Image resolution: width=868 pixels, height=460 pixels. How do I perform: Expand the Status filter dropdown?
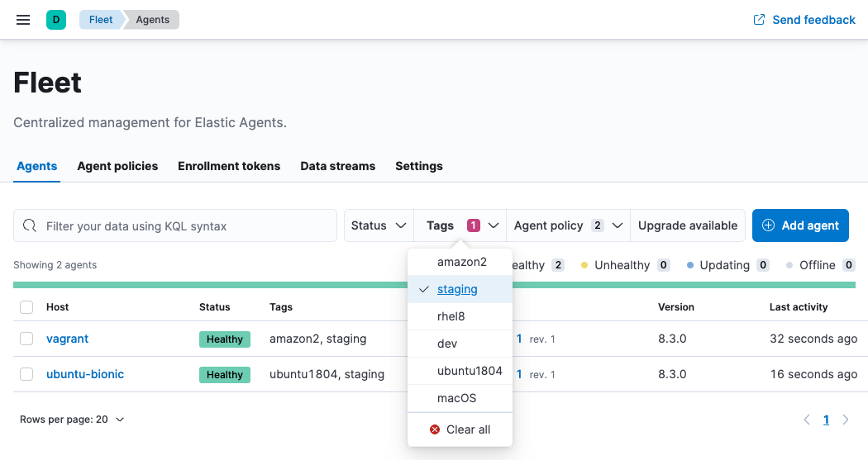coord(379,225)
